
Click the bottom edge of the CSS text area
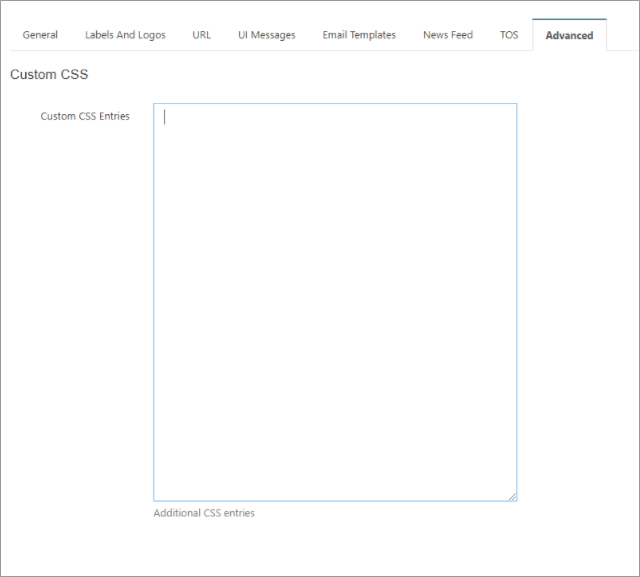(x=335, y=500)
